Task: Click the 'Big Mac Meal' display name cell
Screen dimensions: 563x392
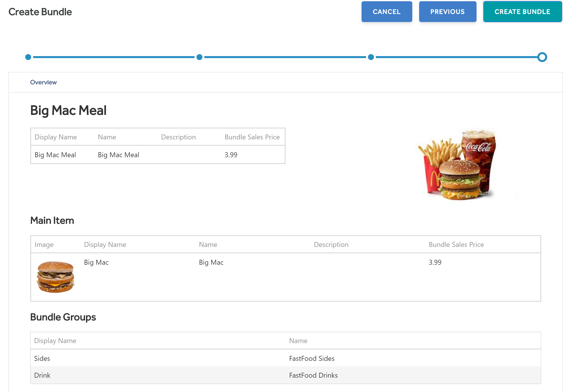Action: coord(55,155)
